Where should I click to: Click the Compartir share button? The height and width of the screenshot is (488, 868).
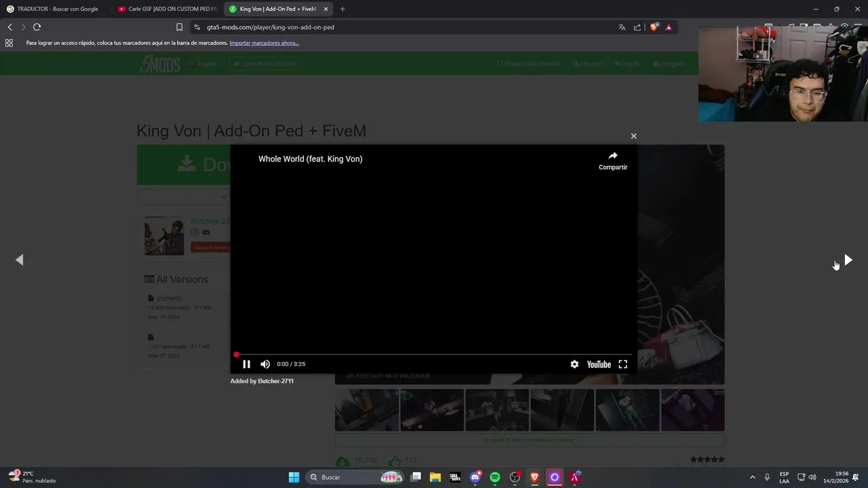613,161
